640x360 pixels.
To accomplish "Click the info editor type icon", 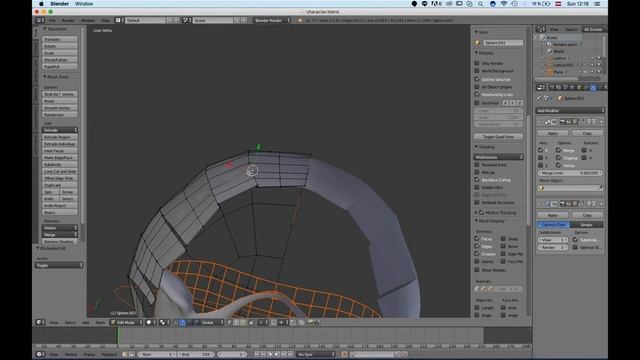I will 40,20.
